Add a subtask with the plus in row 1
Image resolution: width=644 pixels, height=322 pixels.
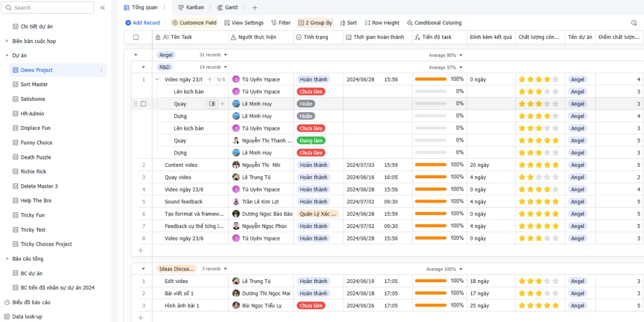coord(210,79)
